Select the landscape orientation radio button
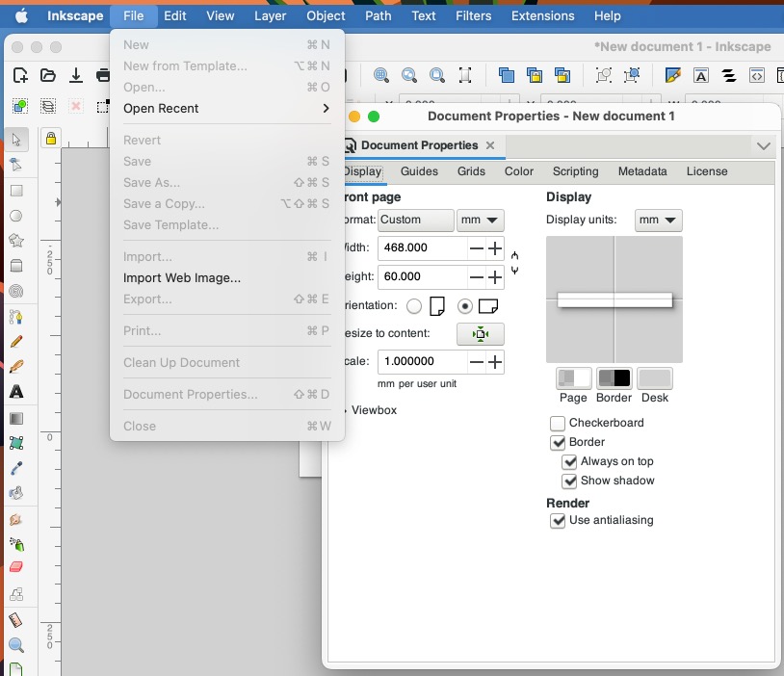 tap(465, 306)
